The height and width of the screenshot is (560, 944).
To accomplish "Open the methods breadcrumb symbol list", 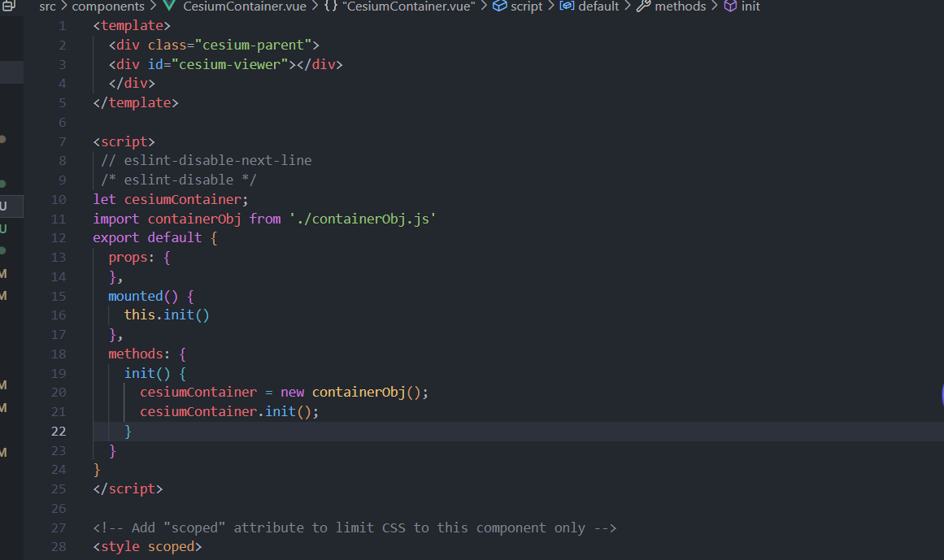I will tap(681, 7).
